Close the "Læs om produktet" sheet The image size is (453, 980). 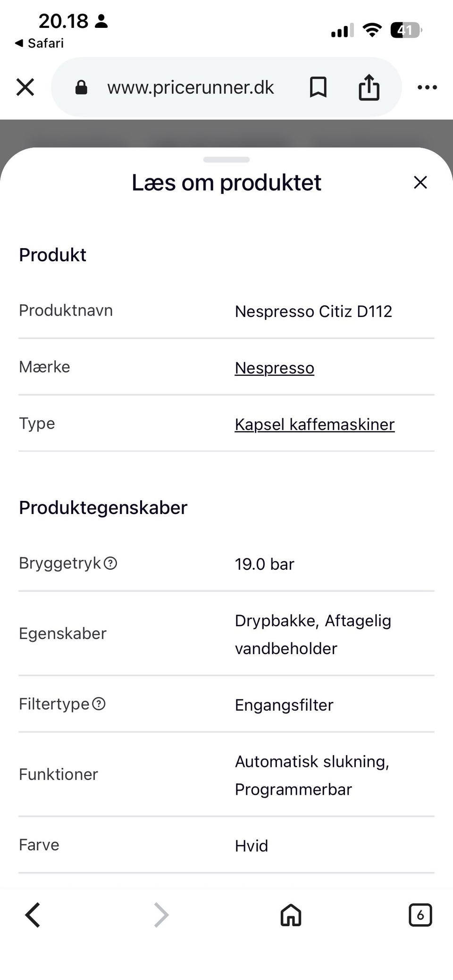(x=420, y=183)
